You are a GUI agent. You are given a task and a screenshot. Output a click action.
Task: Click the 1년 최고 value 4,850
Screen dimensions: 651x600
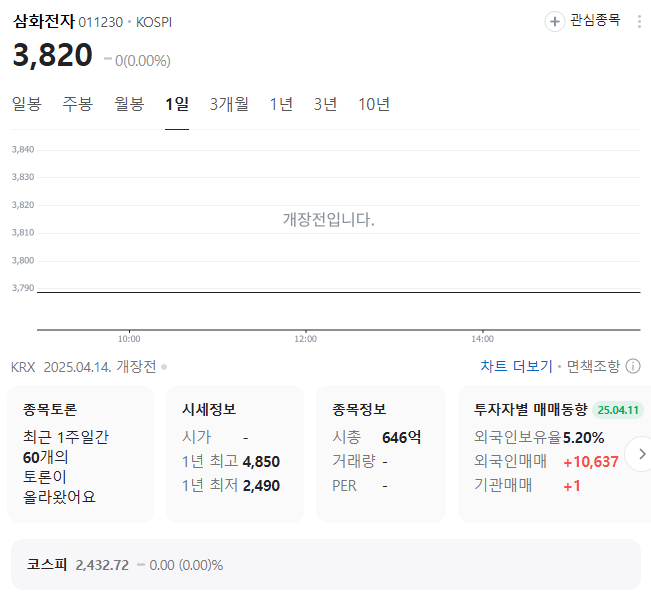click(x=261, y=462)
